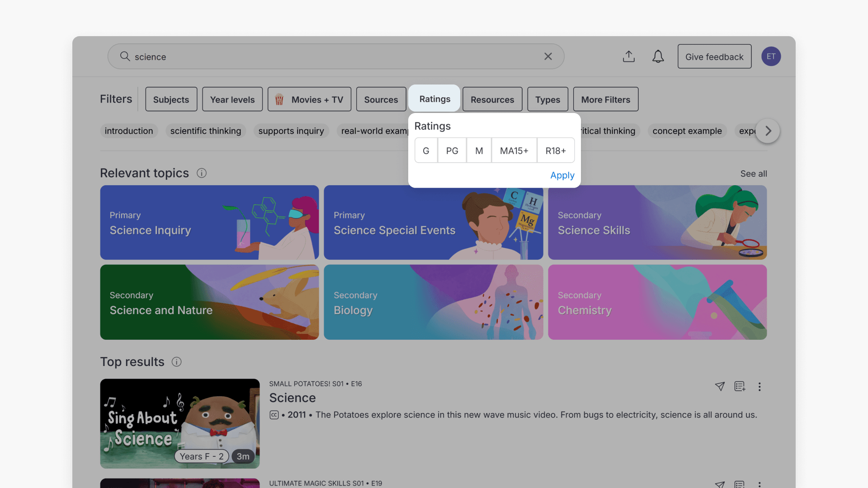Click Apply in the Ratings popup
868x488 pixels.
pyautogui.click(x=562, y=175)
